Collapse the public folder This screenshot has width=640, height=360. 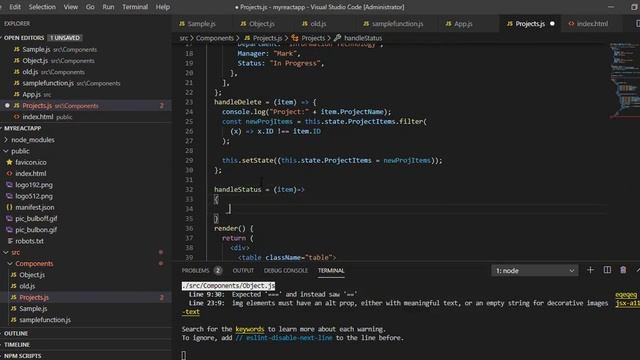pos(86,151)
